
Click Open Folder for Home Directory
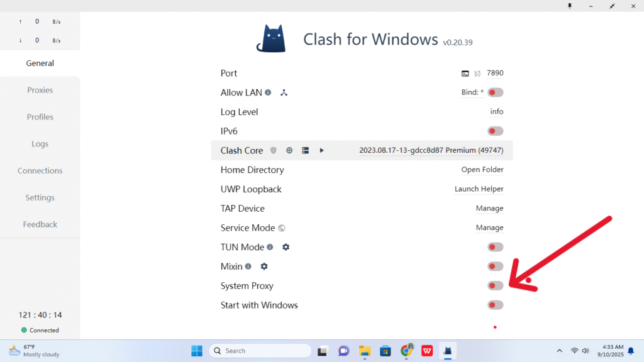[482, 170]
